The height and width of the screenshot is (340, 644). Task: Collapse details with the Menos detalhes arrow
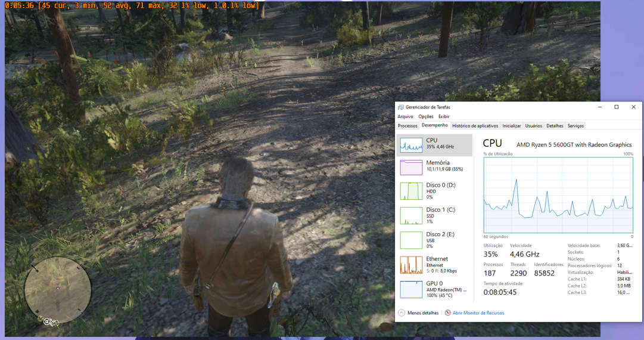click(402, 313)
